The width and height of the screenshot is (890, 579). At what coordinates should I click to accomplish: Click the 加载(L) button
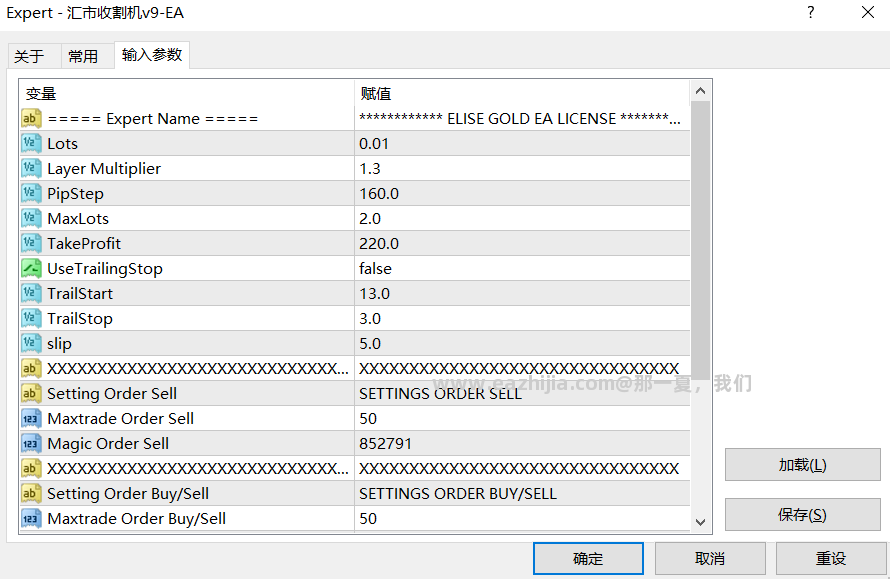(x=803, y=465)
